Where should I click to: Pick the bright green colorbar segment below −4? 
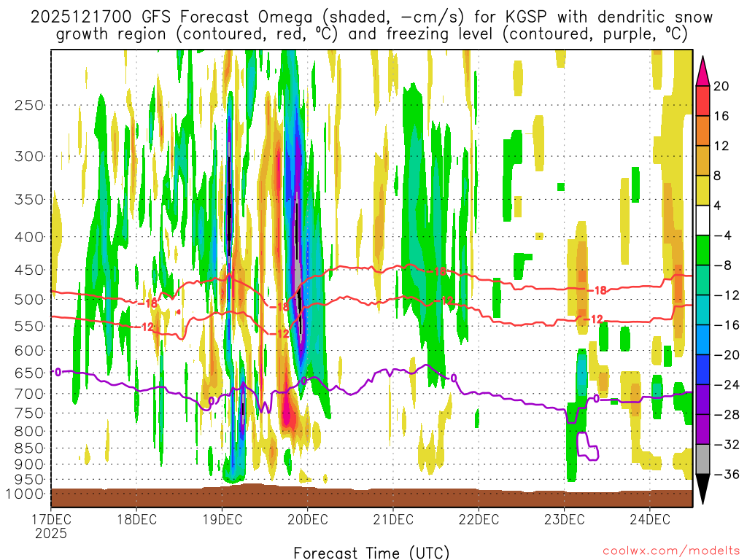(x=703, y=250)
